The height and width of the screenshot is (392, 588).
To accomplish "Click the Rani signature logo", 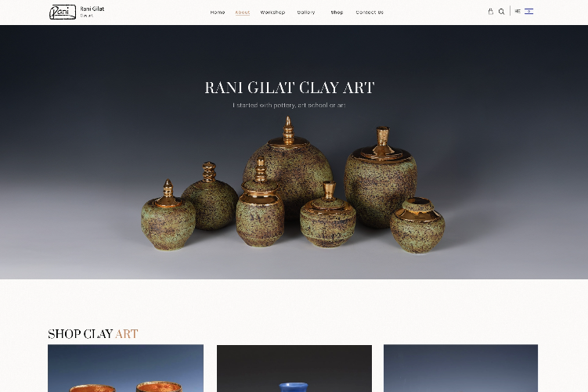I will (x=63, y=12).
